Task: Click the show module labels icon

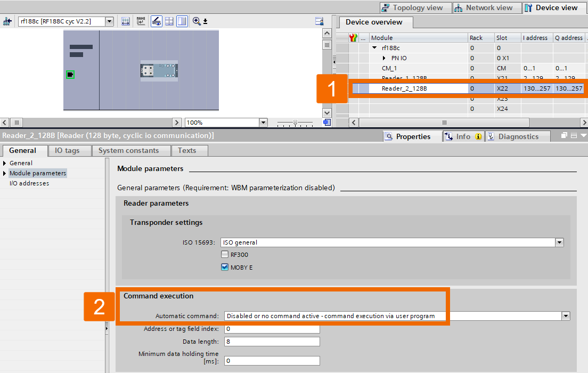Action: (125, 21)
